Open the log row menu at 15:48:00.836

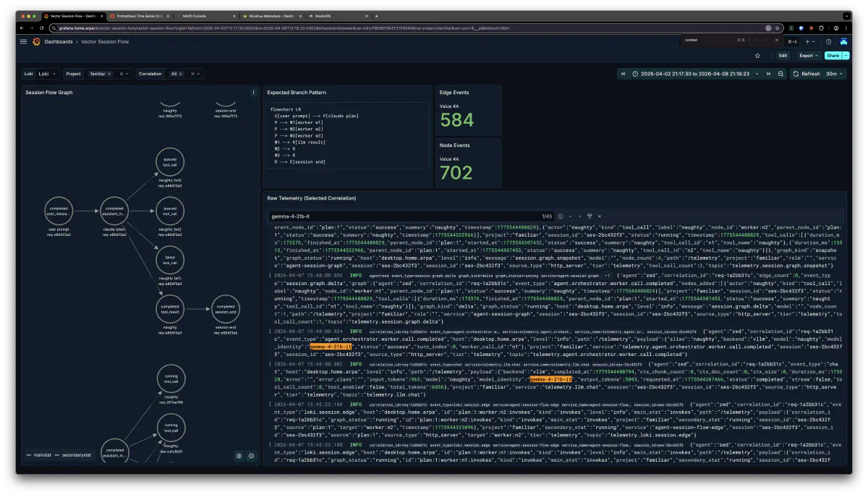tap(271, 276)
